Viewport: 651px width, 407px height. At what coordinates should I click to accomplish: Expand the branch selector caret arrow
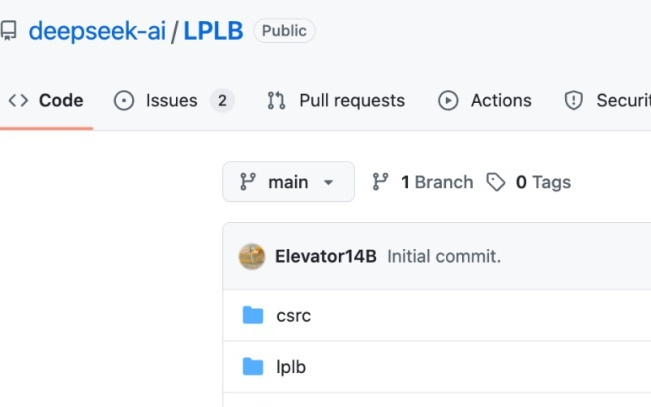329,183
